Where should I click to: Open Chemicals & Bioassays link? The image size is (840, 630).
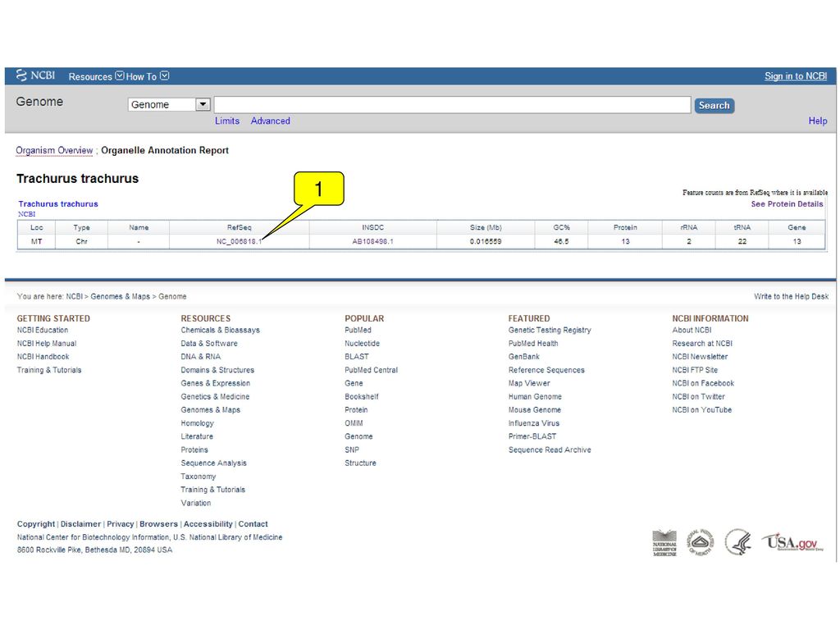[x=220, y=330]
